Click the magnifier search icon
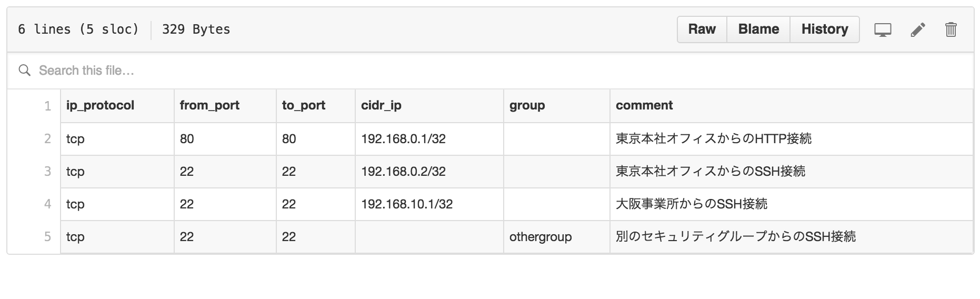980x299 pixels. 24,70
